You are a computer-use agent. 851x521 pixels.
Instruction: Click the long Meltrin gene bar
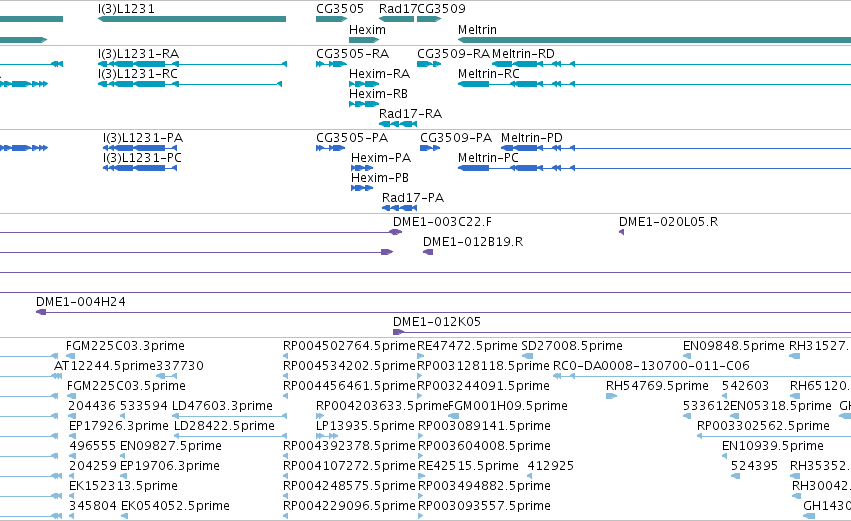655,40
